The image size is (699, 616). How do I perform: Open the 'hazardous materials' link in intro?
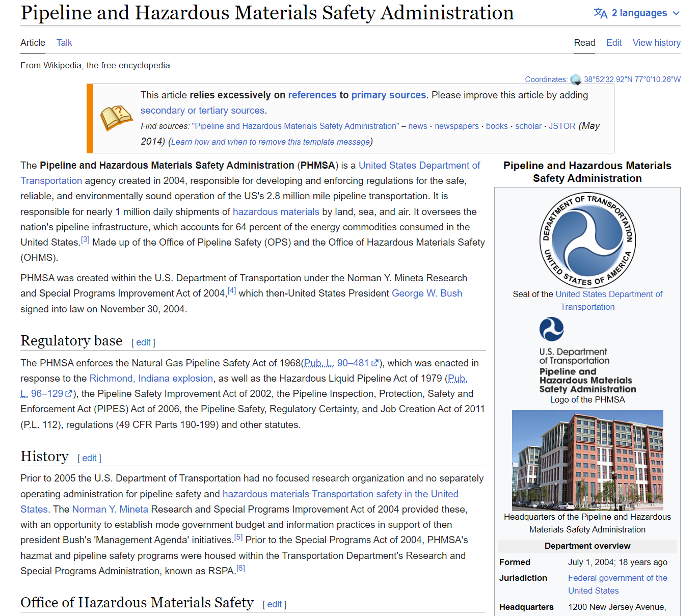pos(276,212)
